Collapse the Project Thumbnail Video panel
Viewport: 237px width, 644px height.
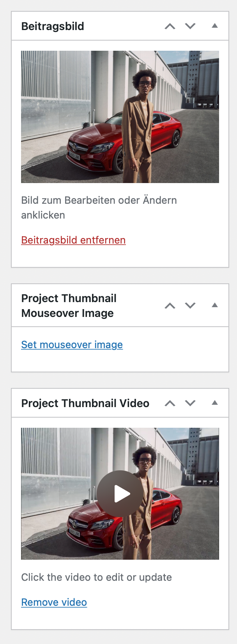[214, 403]
